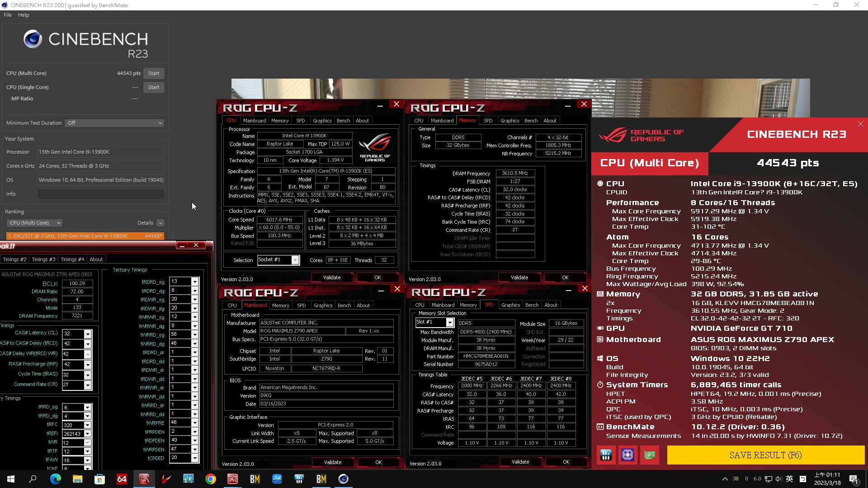Switch input language IME indicator

[x=789, y=479]
